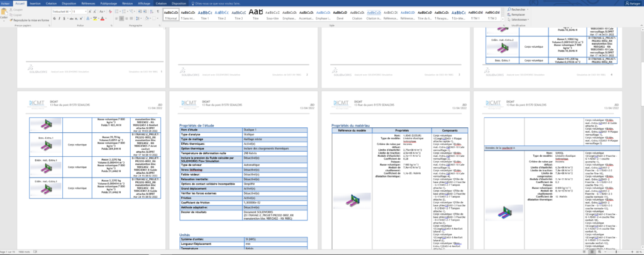This screenshot has height=255, width=644.
Task: Open the font size dropdown
Action: pyautogui.click(x=86, y=11)
